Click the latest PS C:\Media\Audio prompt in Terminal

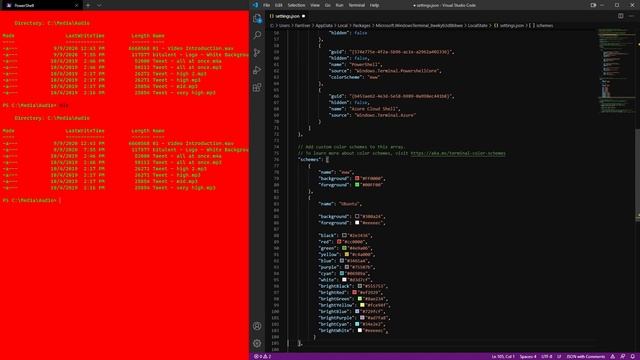(x=29, y=200)
